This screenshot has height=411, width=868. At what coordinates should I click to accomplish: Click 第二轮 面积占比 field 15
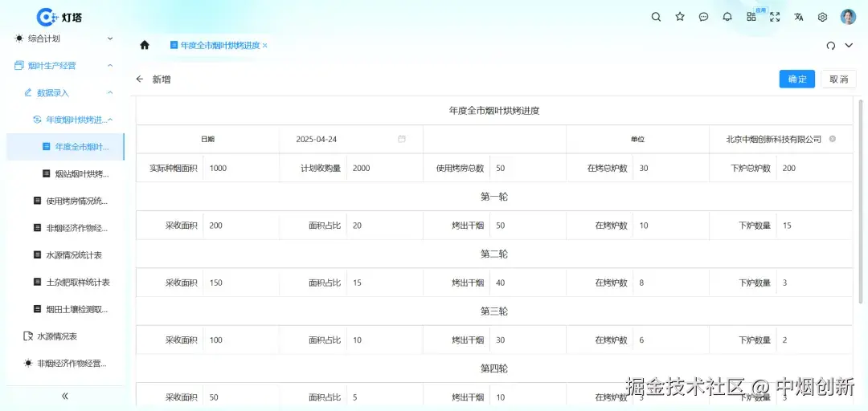pyautogui.click(x=384, y=283)
